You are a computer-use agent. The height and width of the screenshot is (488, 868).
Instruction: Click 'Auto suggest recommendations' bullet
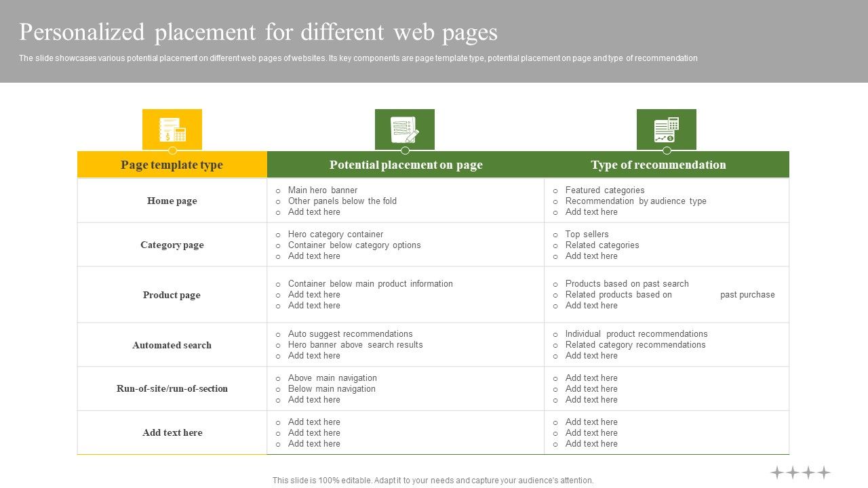[x=351, y=334]
